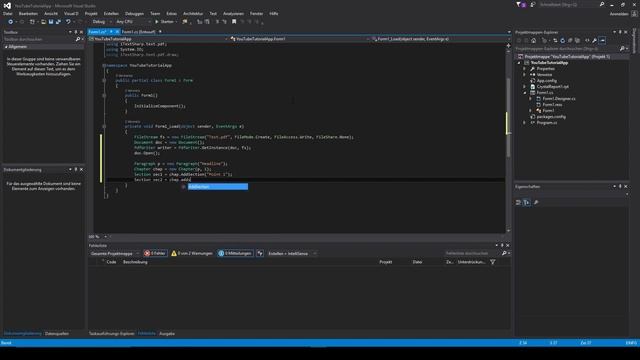Open the Hilfe menu
Image resolution: width=640 pixels, height=360 pixels.
click(273, 13)
